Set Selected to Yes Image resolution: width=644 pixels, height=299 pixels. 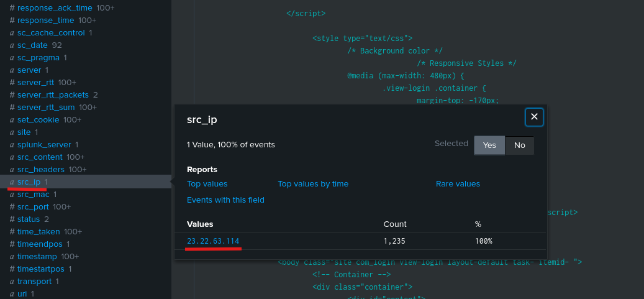pos(489,145)
